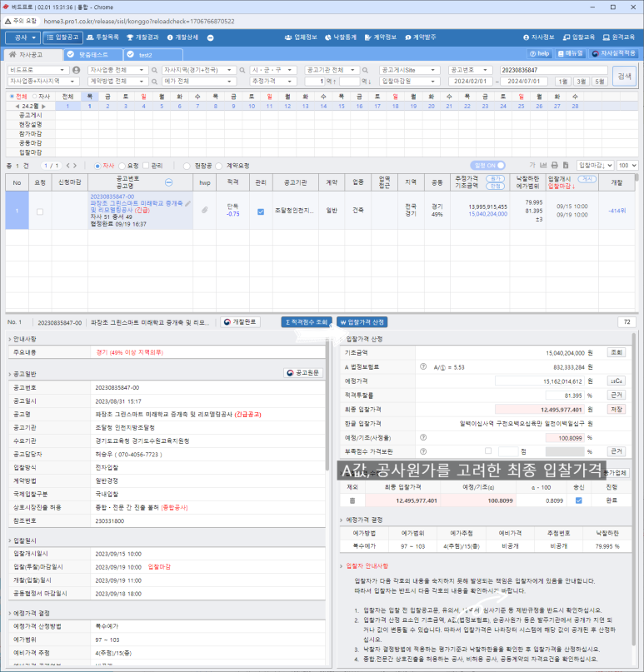Click the 조회 button beside 기초금액
The image size is (644, 672).
click(x=617, y=352)
